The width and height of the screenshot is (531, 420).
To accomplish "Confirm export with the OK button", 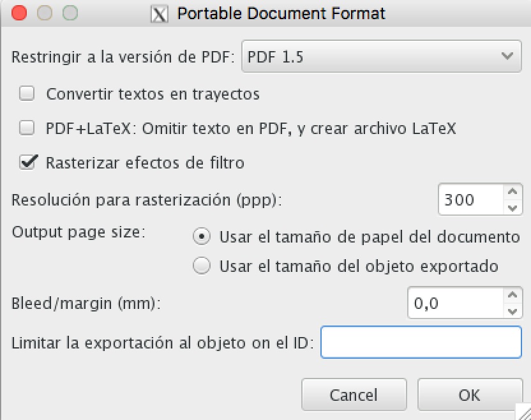I will (x=469, y=395).
